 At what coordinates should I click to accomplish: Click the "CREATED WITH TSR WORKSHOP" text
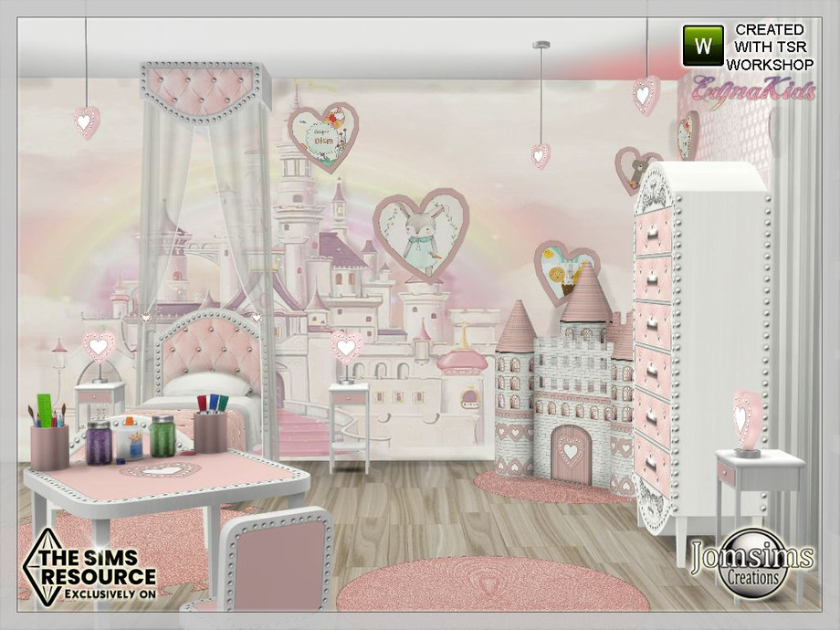pyautogui.click(x=770, y=47)
